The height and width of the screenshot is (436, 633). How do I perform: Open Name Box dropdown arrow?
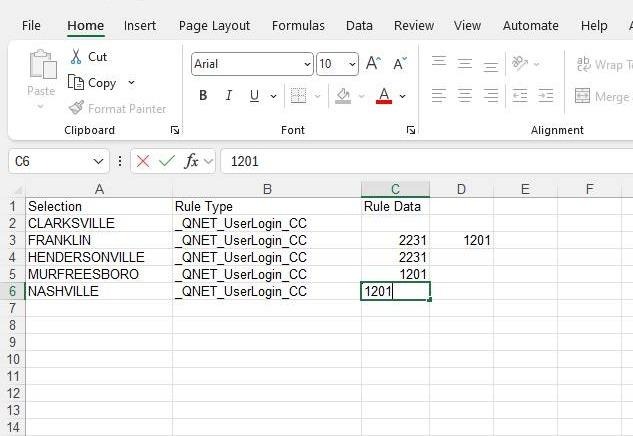[98, 161]
